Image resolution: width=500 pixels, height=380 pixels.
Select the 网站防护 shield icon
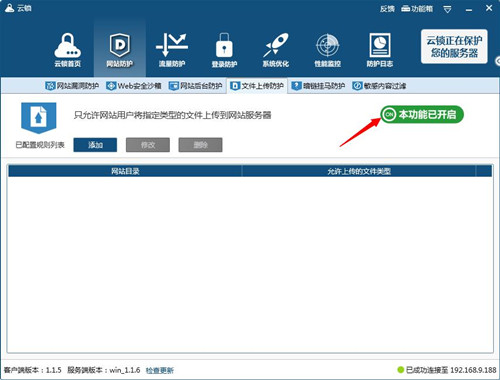(120, 49)
